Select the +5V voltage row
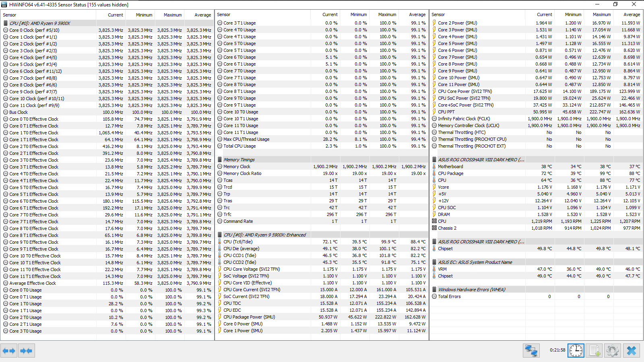 click(x=536, y=194)
